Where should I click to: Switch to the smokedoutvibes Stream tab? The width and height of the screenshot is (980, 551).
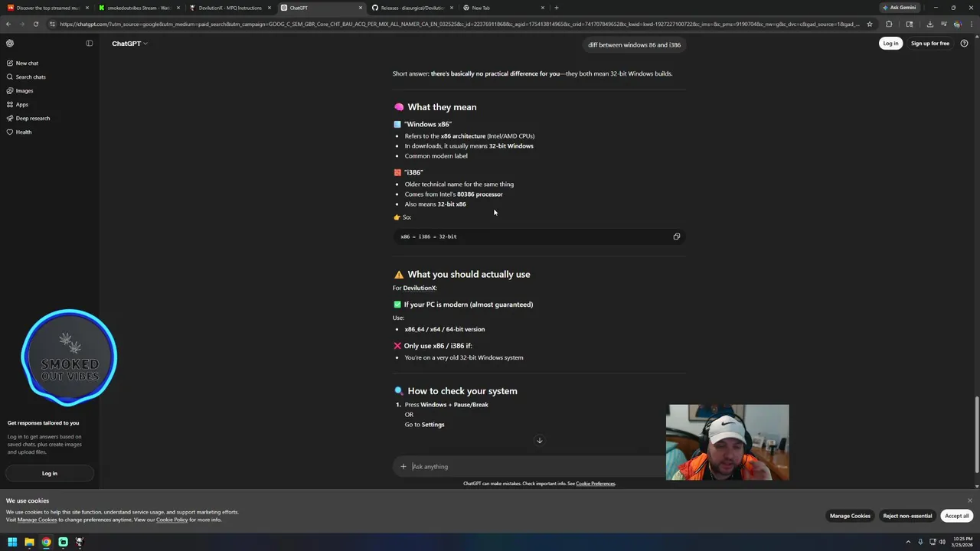(138, 8)
